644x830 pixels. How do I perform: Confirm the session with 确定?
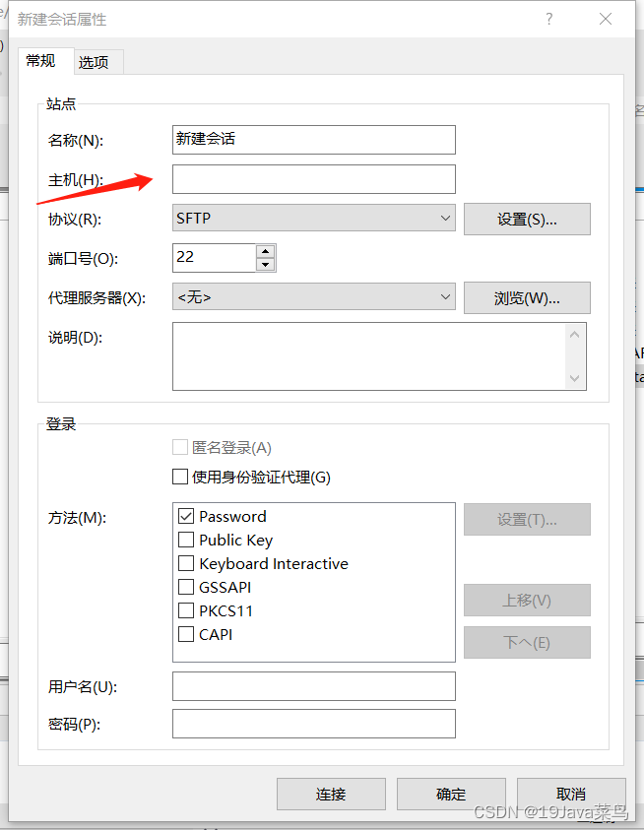pyautogui.click(x=451, y=794)
